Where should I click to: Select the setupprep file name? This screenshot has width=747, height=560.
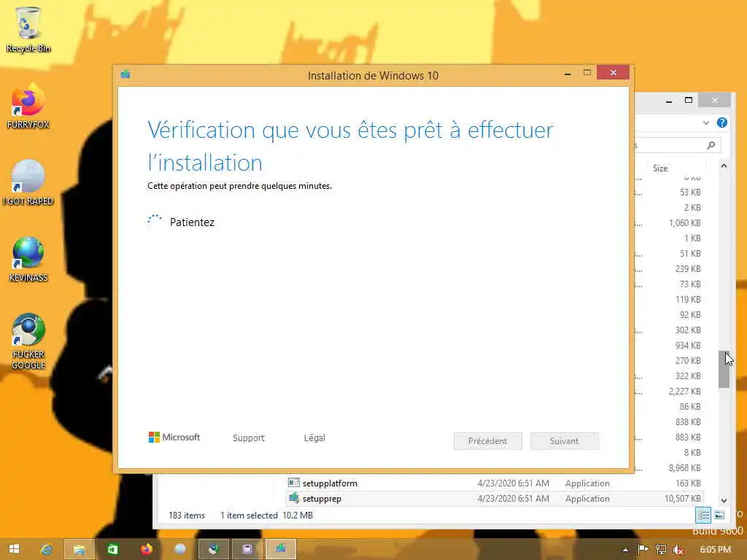(x=322, y=499)
